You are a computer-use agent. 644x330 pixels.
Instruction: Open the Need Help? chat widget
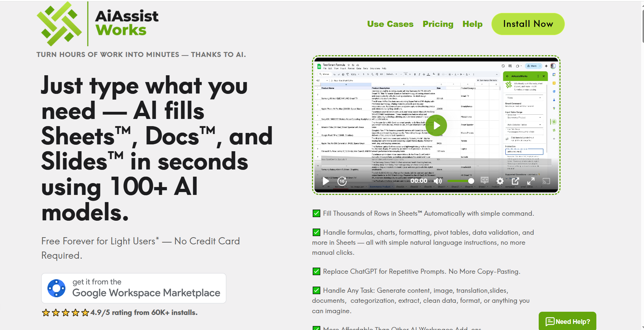click(567, 321)
